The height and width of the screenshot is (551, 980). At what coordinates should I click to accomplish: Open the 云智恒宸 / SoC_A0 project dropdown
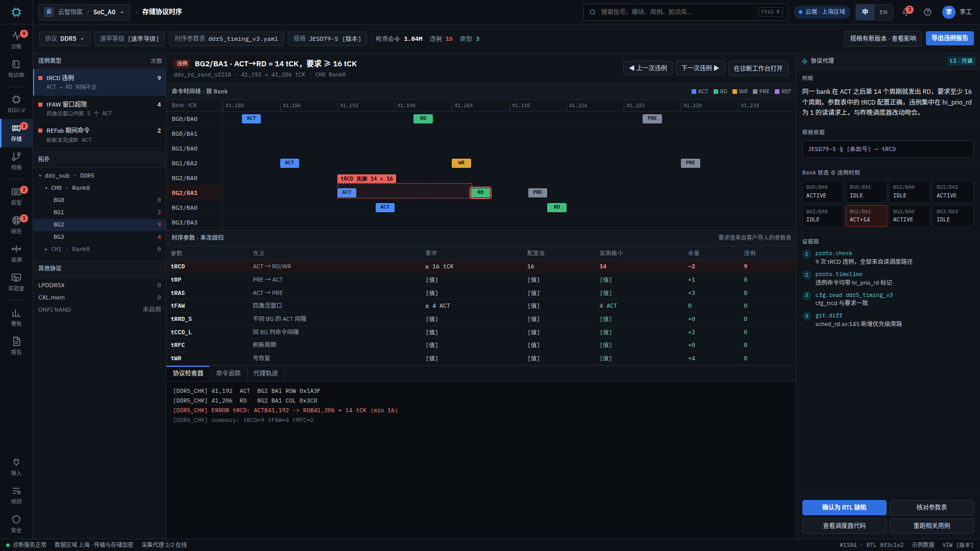coord(84,12)
